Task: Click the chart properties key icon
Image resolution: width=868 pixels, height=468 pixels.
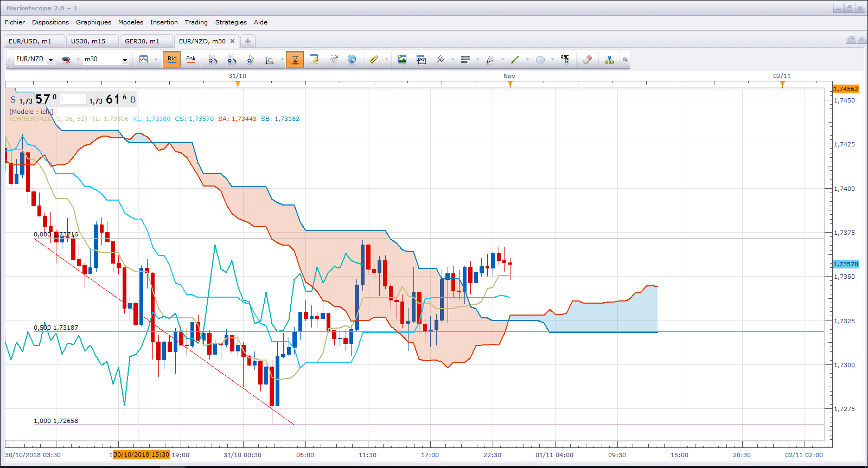Action: (314, 60)
